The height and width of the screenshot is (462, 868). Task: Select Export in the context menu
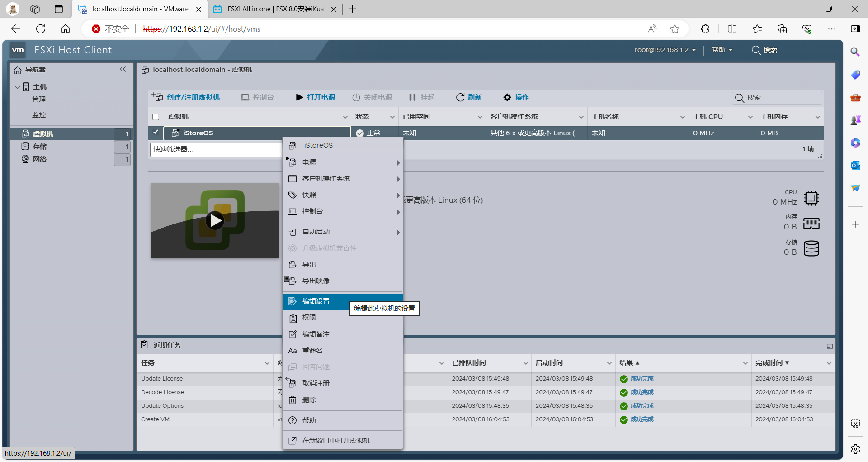pyautogui.click(x=309, y=265)
